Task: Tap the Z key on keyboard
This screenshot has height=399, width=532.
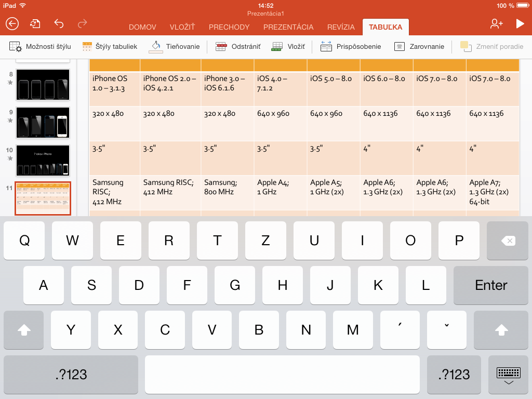Action: point(265,241)
